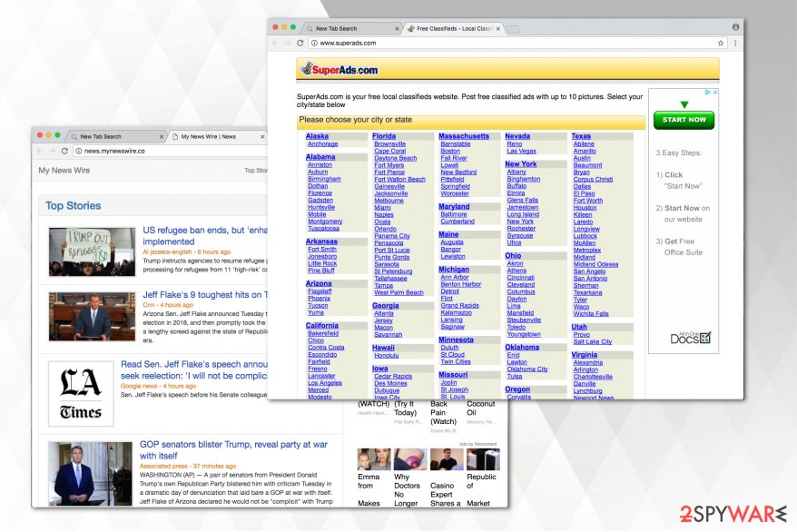Bookmark page with star icon
797x532 pixels.
[721, 44]
